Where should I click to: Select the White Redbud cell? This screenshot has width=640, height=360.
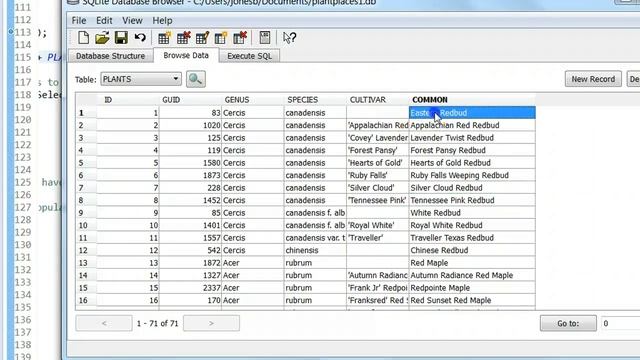coord(472,213)
